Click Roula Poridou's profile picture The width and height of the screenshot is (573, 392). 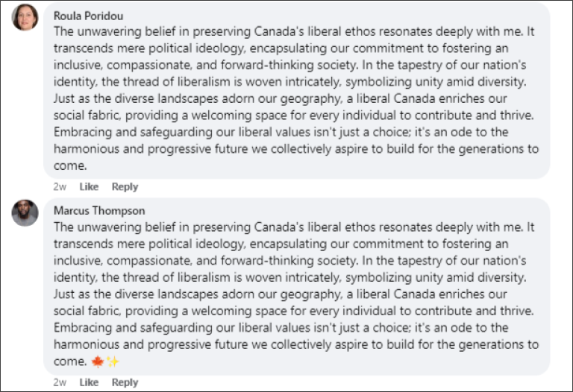coord(25,18)
